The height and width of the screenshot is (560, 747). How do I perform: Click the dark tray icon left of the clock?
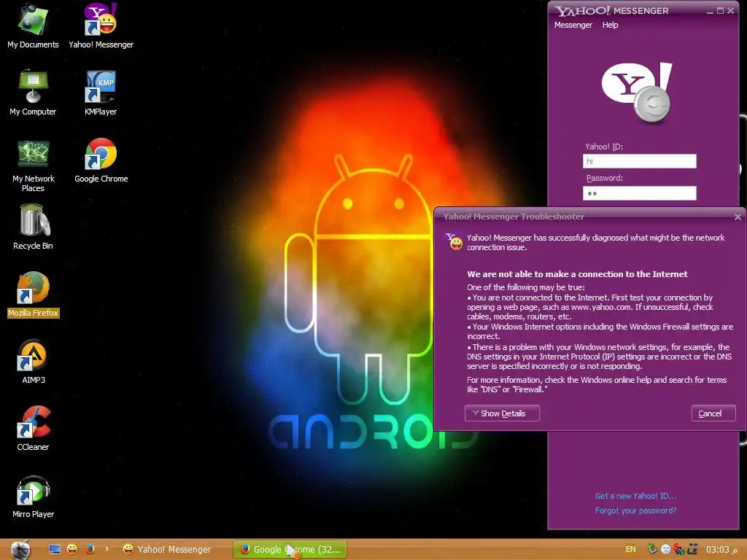(x=692, y=549)
